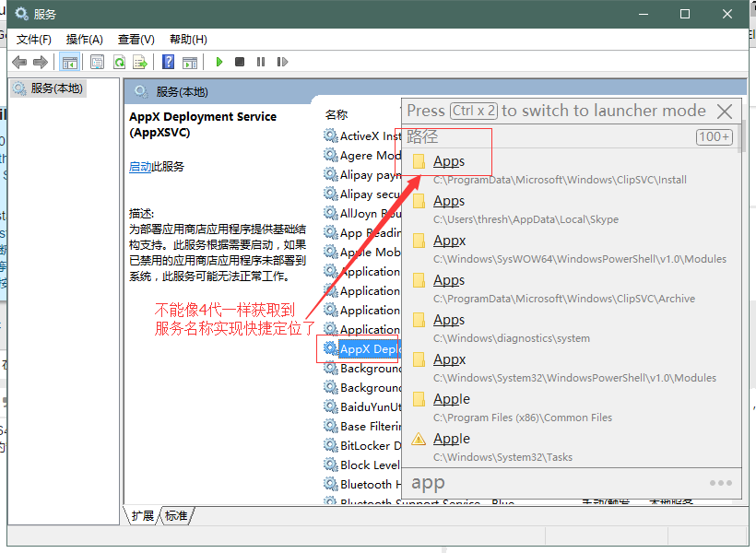This screenshot has width=756, height=553.
Task: Open the 查看(V) menu
Action: click(136, 40)
